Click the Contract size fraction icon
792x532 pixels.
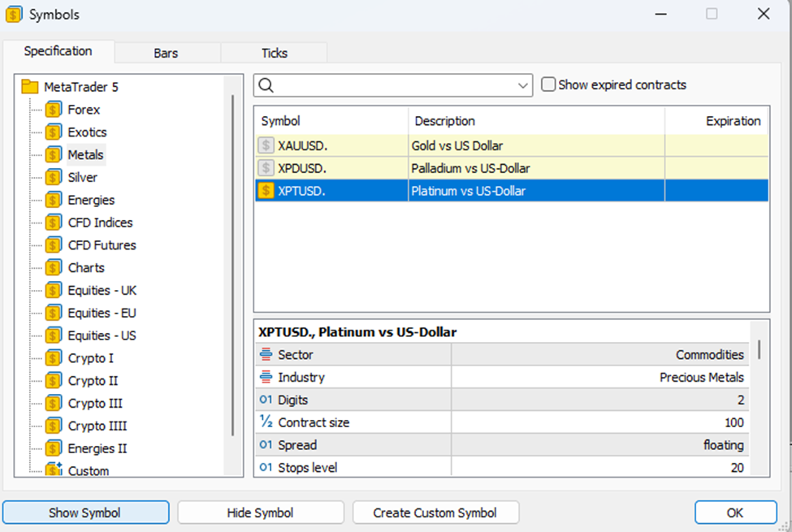pyautogui.click(x=266, y=422)
